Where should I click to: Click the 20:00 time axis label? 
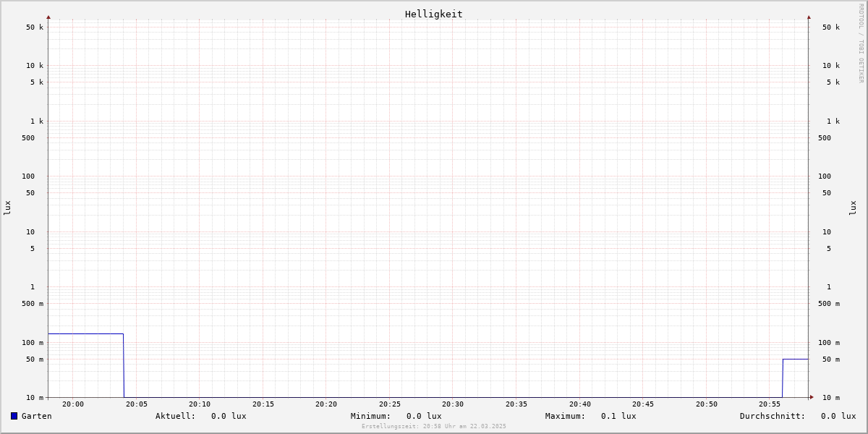(x=73, y=404)
